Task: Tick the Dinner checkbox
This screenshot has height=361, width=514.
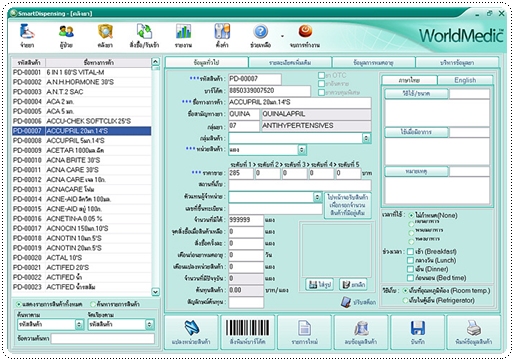Action: point(410,269)
